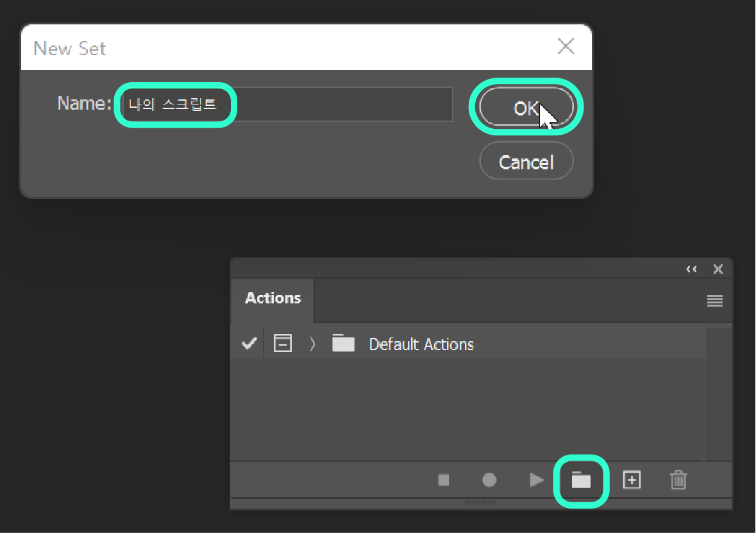Click the Actions panel bottom grip handle

480,503
